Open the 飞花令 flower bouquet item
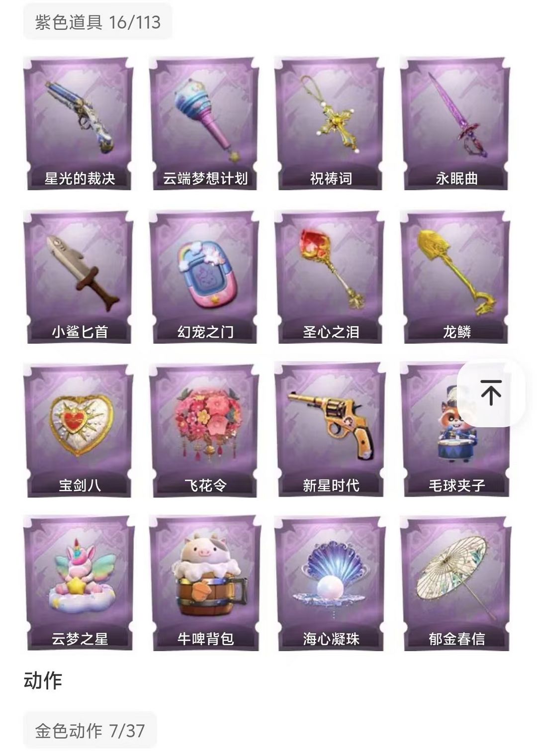 [x=204, y=431]
